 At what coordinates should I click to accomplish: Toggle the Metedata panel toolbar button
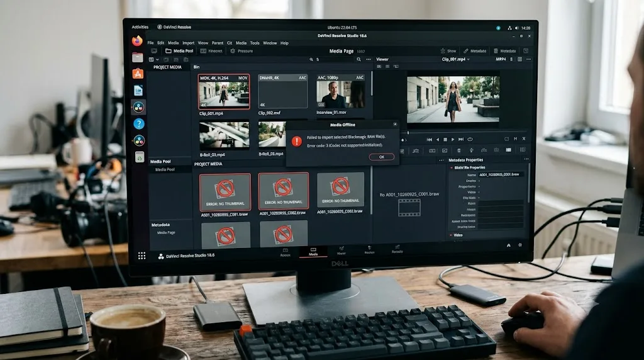pos(505,51)
